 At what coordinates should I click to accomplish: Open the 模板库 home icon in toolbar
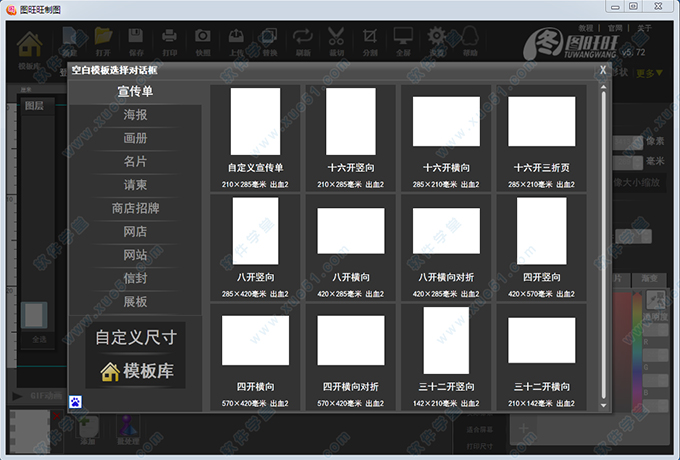pyautogui.click(x=29, y=45)
